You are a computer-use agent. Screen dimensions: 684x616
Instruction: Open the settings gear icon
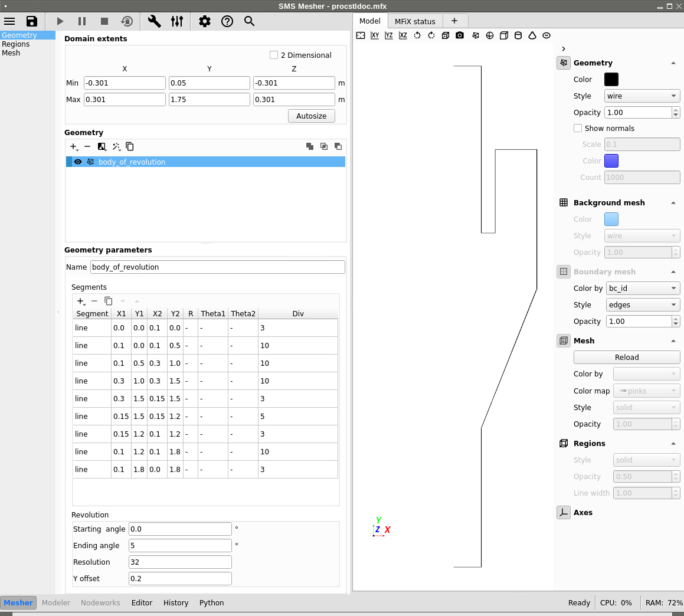(x=204, y=21)
